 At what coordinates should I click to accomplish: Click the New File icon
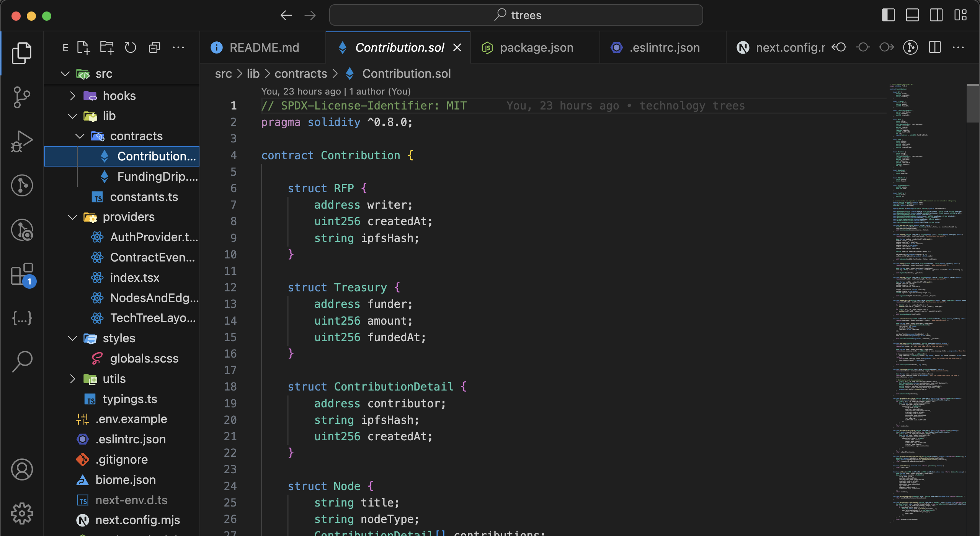[x=83, y=48]
